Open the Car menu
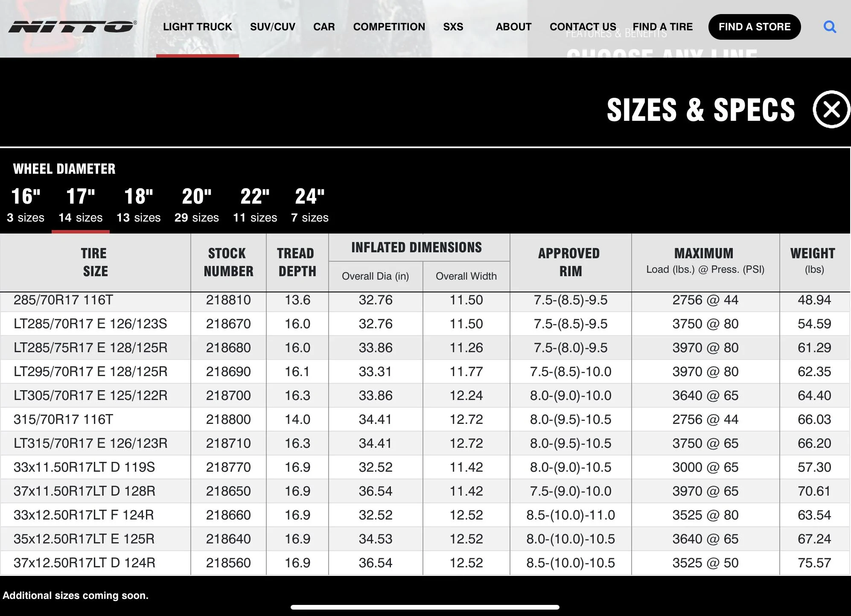This screenshot has width=851, height=616. [324, 27]
